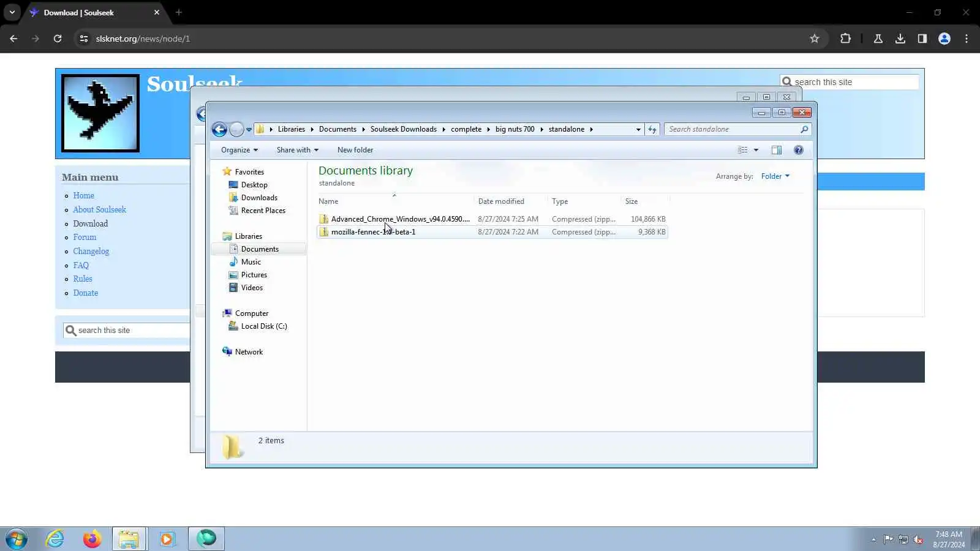Expand the Organize dropdown menu

click(239, 150)
